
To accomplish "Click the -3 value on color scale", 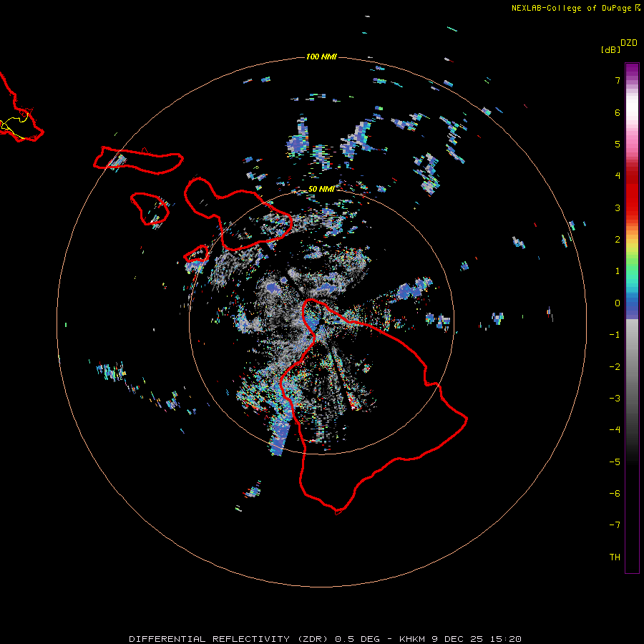I will (615, 399).
